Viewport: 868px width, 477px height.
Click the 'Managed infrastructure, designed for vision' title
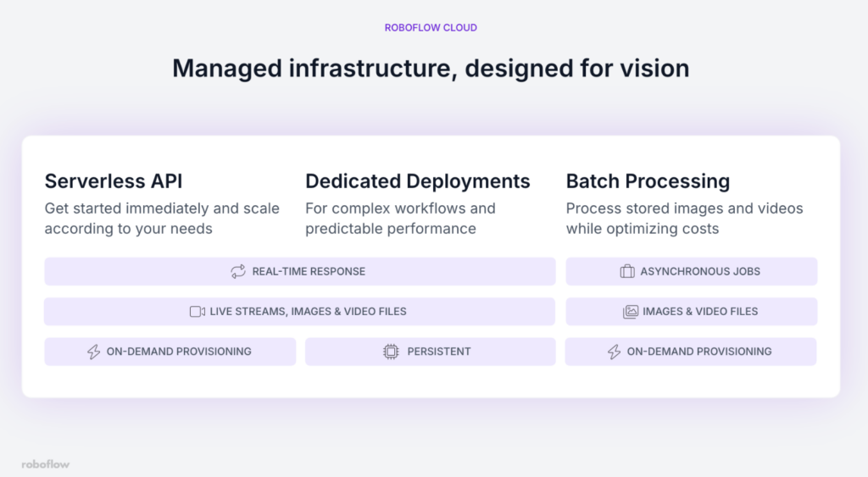[x=431, y=68]
